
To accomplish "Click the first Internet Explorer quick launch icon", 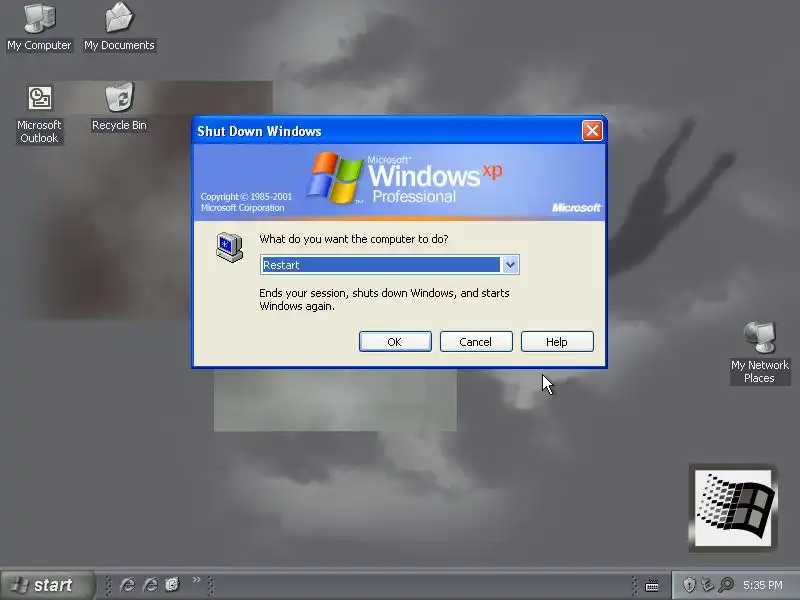I will [x=127, y=585].
